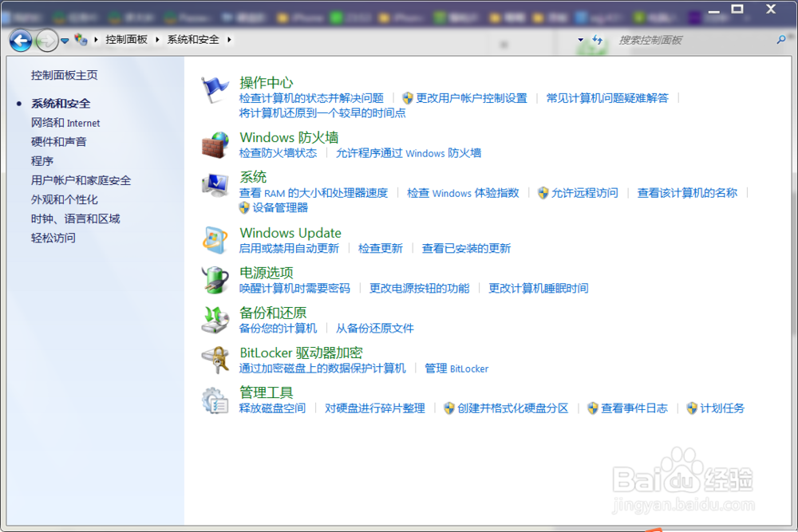Open 用户帐户和家庭安全 category
The width and height of the screenshot is (798, 532).
(x=81, y=180)
